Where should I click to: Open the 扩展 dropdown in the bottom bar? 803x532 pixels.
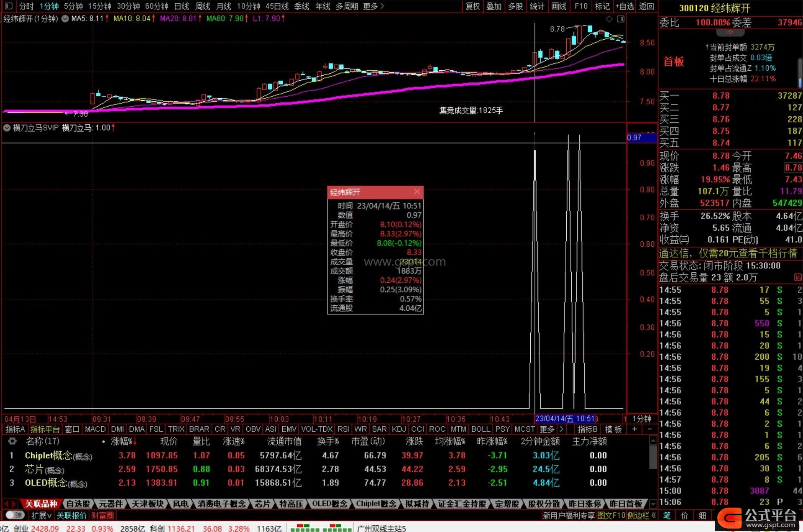[x=41, y=515]
